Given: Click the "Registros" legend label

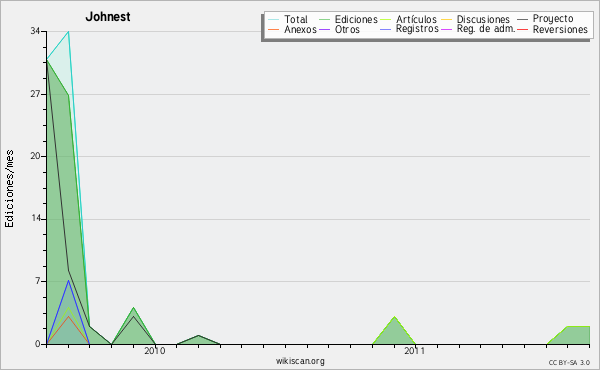Looking at the screenshot, I should tap(417, 29).
